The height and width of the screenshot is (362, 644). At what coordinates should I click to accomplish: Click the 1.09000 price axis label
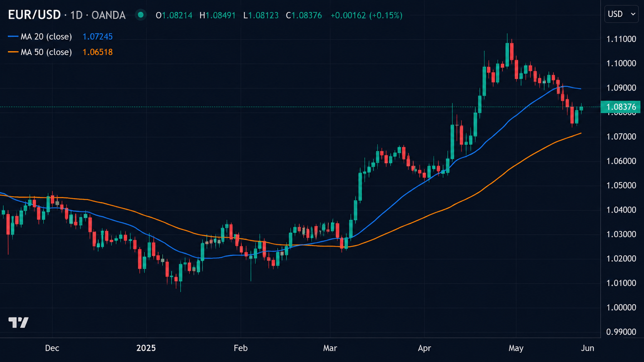click(621, 88)
